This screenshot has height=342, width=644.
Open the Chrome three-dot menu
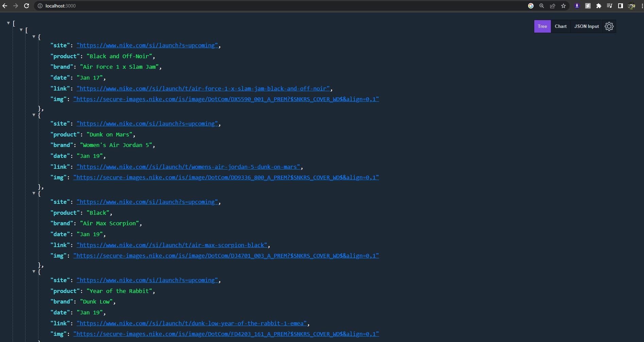642,6
